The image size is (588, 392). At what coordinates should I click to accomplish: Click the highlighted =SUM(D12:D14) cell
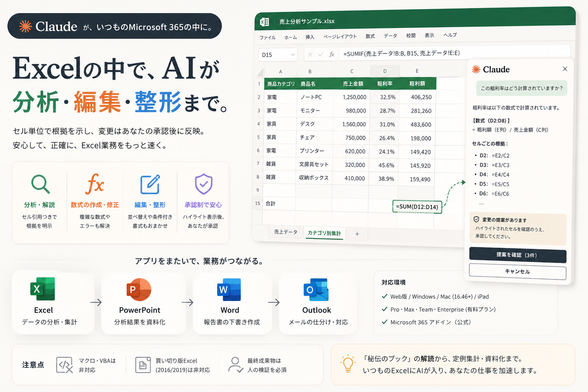[417, 207]
